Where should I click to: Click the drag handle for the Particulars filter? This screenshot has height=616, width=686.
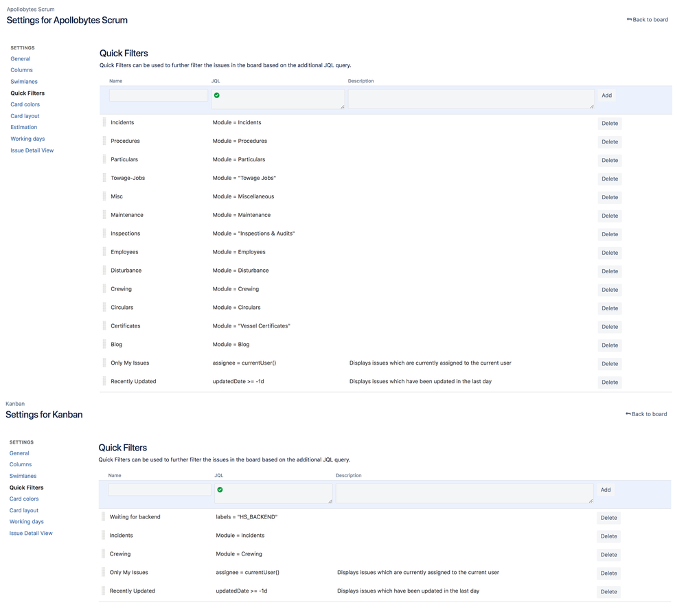pyautogui.click(x=104, y=159)
